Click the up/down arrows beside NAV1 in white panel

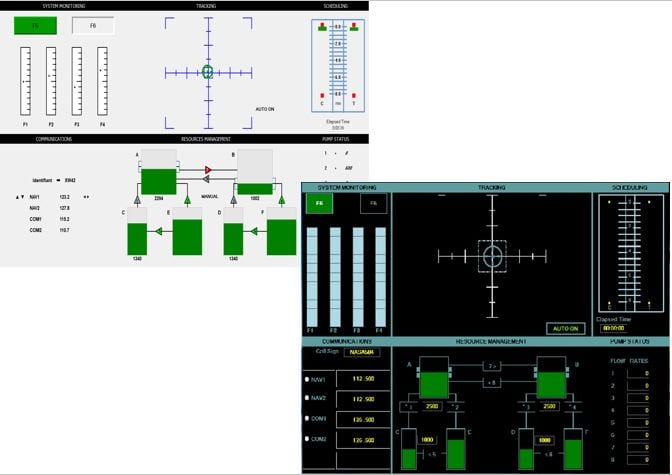point(20,198)
